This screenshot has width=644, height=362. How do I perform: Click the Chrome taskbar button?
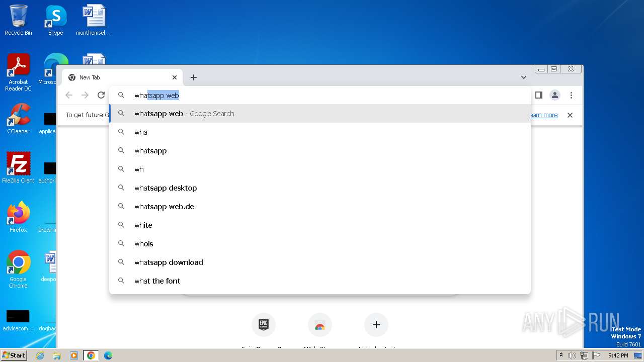coord(91,355)
